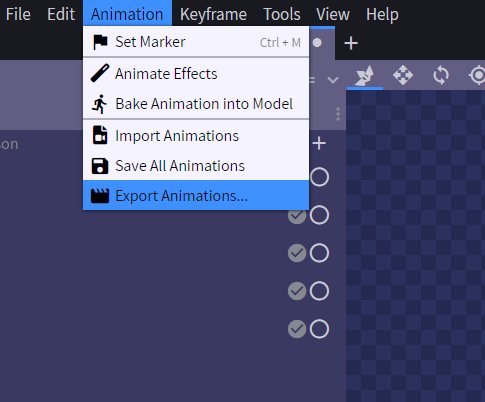Select the topmost empty circle radio button

tap(319, 177)
